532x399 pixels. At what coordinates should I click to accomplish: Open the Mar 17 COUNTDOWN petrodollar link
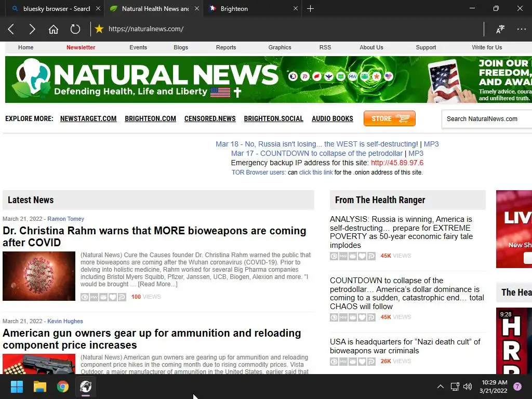(317, 153)
